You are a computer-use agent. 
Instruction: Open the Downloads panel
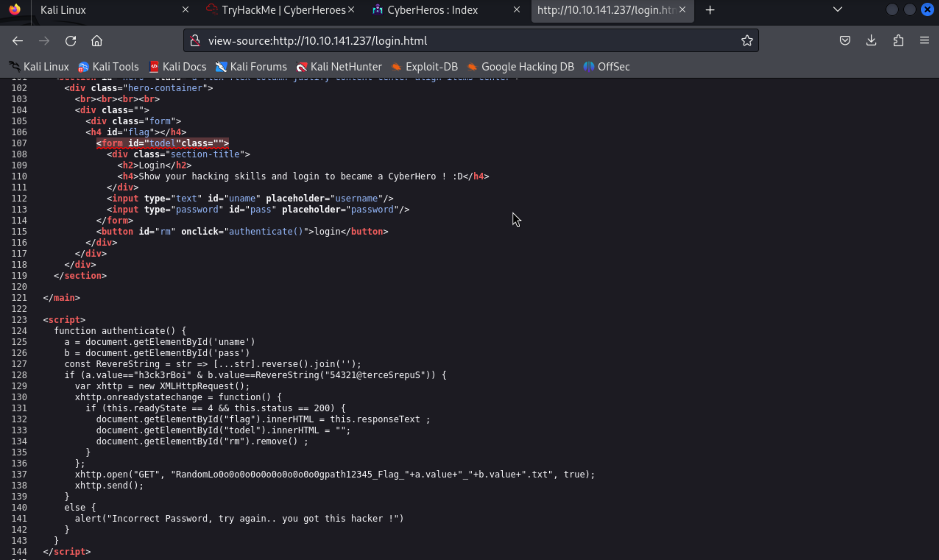[x=871, y=40]
